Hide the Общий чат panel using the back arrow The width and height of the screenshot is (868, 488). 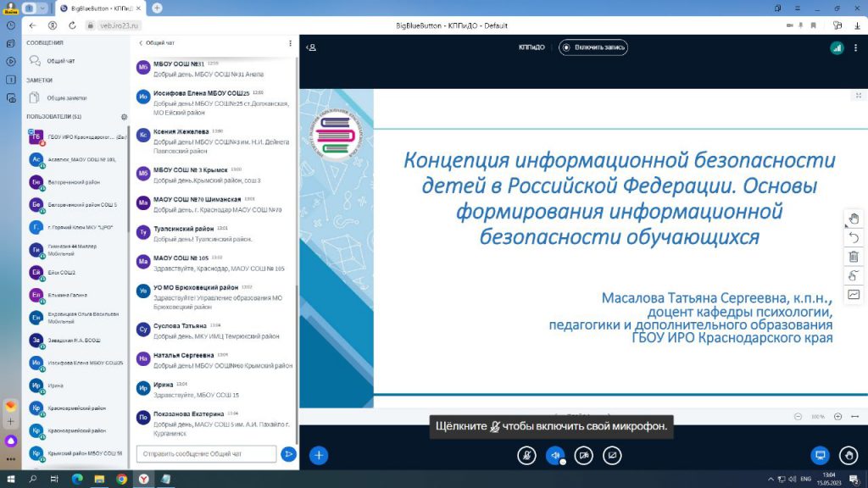coord(142,42)
